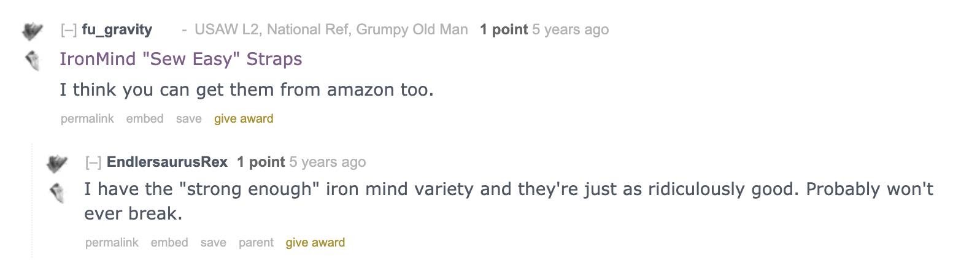Give award to EndlersaurusRex's reply
The image size is (980, 268).
315,242
